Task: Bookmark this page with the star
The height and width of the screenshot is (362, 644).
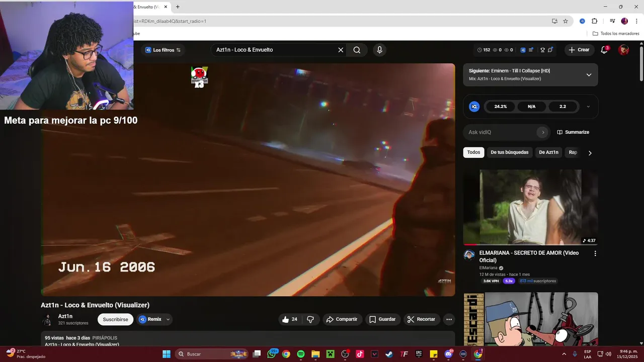Action: point(566,21)
